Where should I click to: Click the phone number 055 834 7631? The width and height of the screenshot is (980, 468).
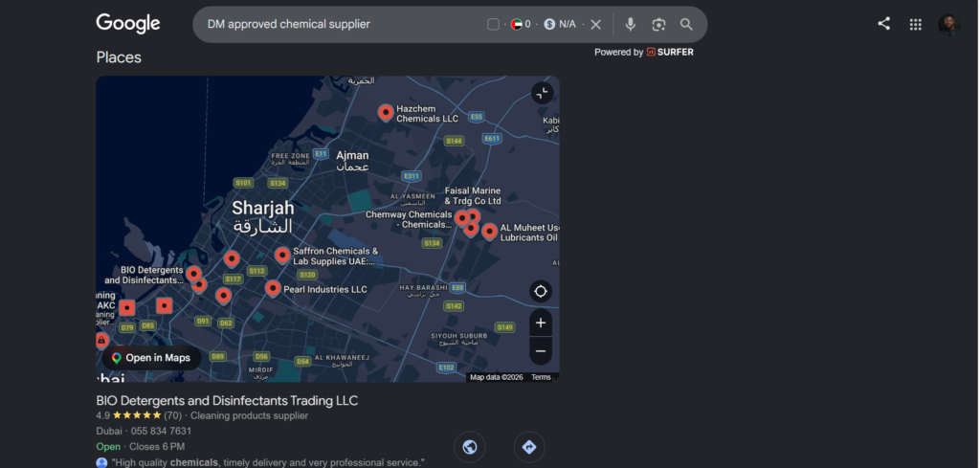tap(161, 431)
